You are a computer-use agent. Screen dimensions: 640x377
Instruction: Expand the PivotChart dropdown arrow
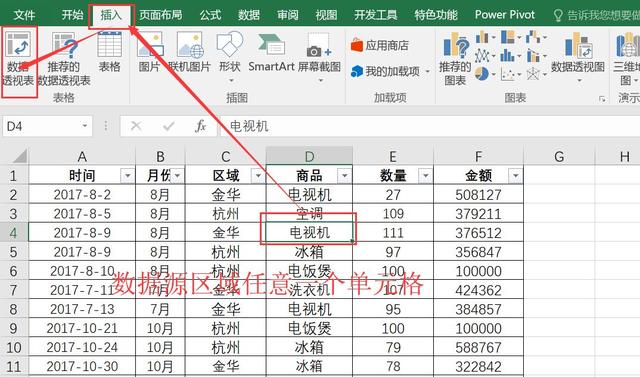click(x=579, y=81)
